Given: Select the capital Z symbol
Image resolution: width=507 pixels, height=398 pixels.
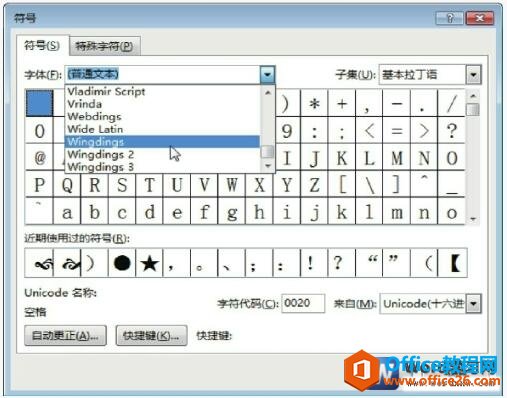Looking at the screenshot, I should pyautogui.click(x=314, y=185).
